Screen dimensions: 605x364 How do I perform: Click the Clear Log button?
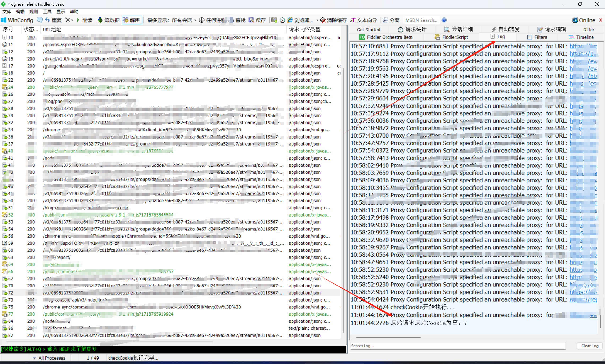[x=590, y=346]
